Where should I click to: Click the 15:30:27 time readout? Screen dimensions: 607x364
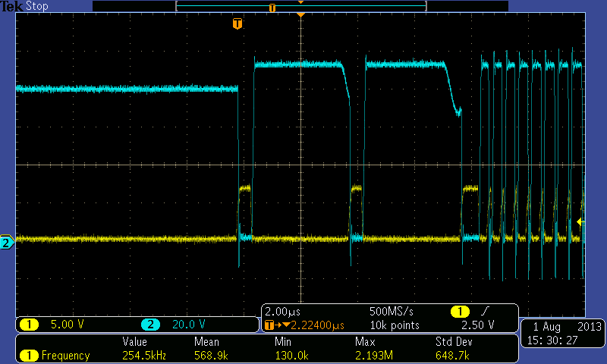[x=552, y=340]
